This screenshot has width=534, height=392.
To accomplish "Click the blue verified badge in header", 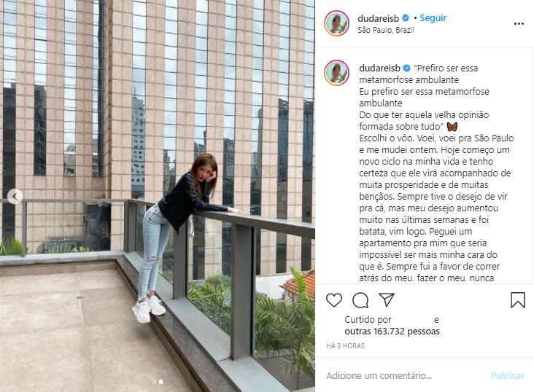I will click(x=406, y=17).
